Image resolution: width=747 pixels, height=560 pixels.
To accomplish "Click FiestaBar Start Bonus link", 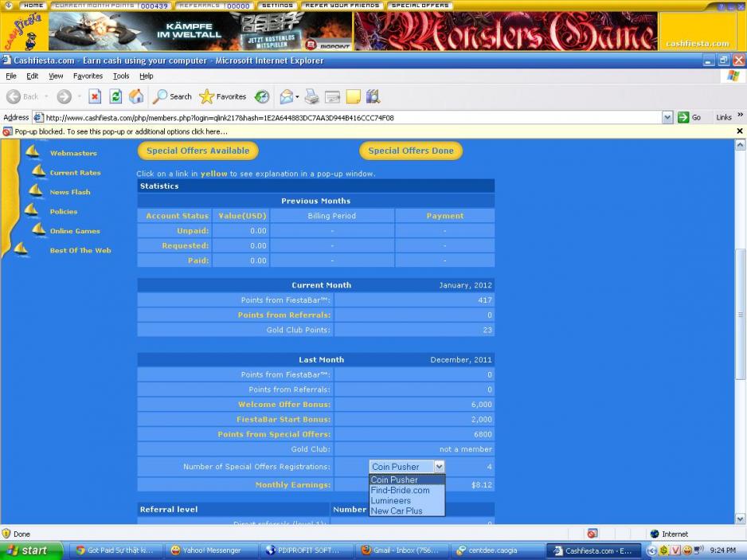I will [x=283, y=420].
